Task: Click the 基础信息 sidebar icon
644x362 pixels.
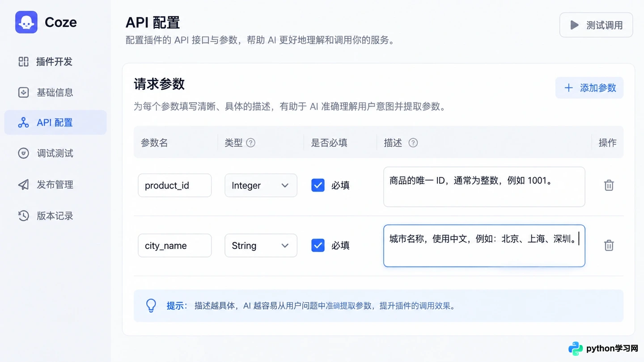Action: point(23,93)
